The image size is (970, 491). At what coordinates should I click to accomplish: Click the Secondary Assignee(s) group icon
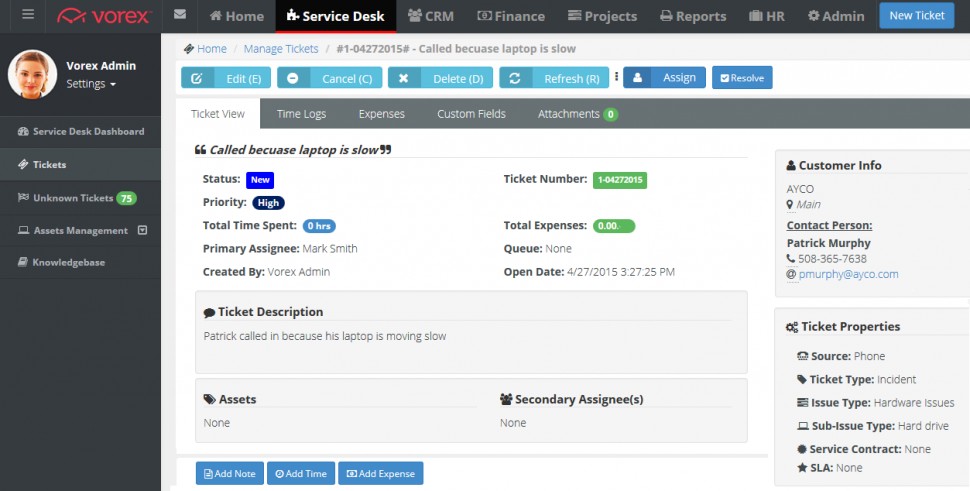click(507, 399)
